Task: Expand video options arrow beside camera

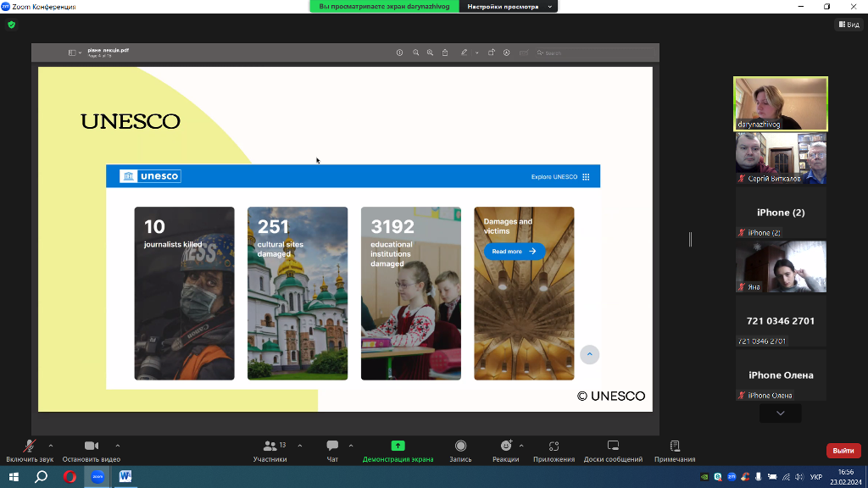Action: tap(117, 446)
